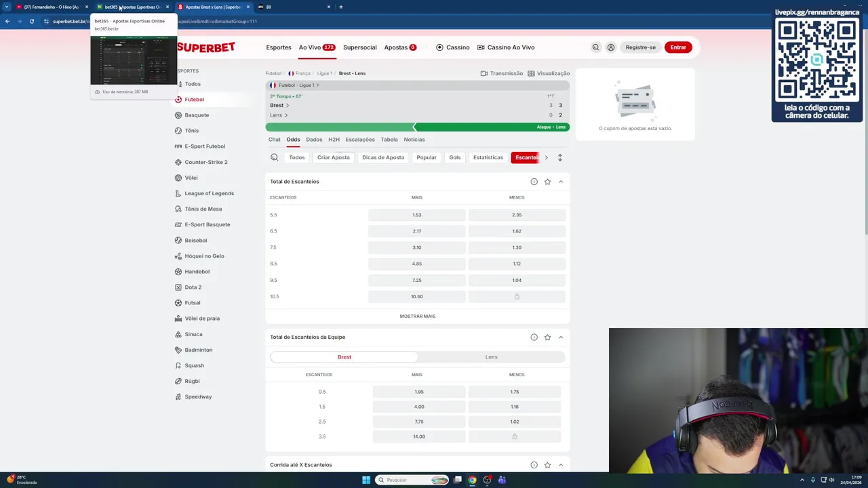This screenshot has width=868, height=488.
Task: Click the user profile icon in header
Action: [x=611, y=47]
